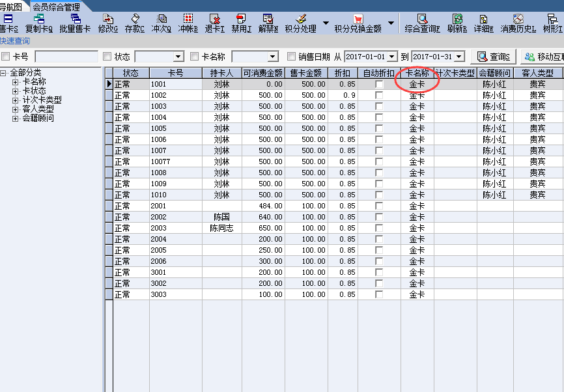Switch to the 导航图 tab
This screenshot has width=564, height=392.
11,7
